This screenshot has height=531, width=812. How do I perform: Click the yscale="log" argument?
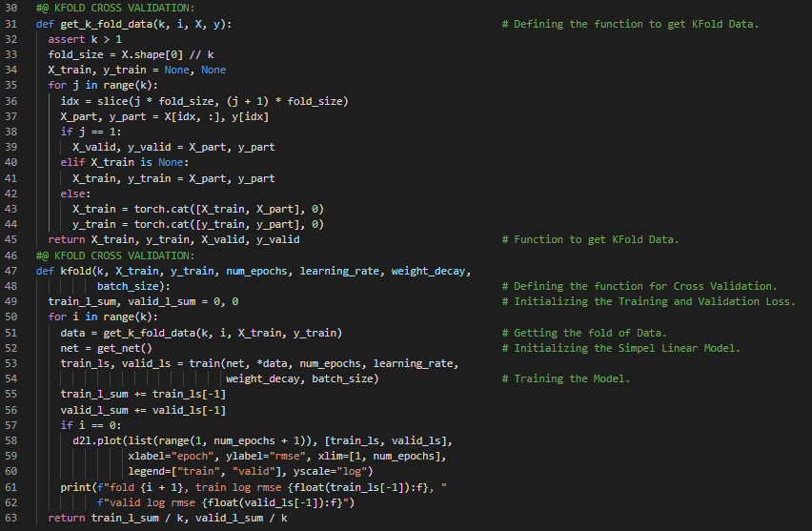coord(328,471)
